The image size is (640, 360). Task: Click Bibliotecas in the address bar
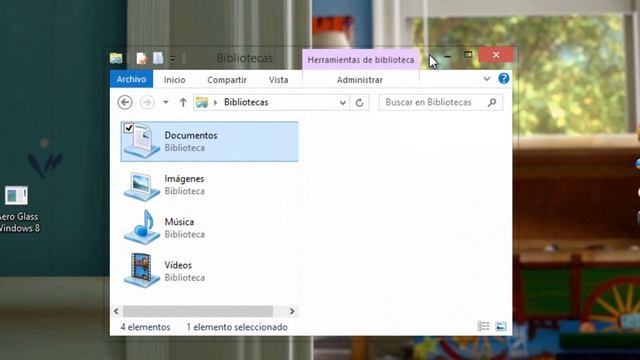pos(246,102)
